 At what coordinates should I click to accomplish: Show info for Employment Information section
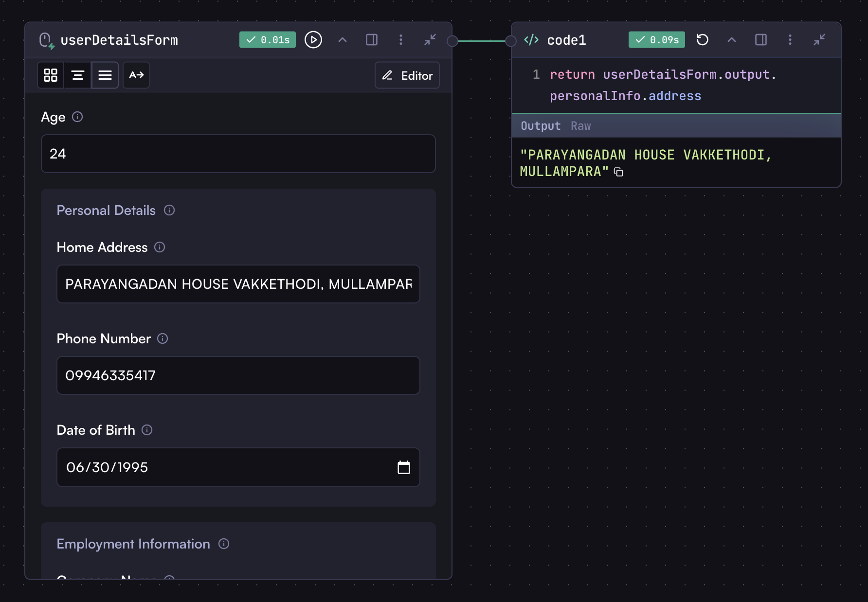click(224, 544)
